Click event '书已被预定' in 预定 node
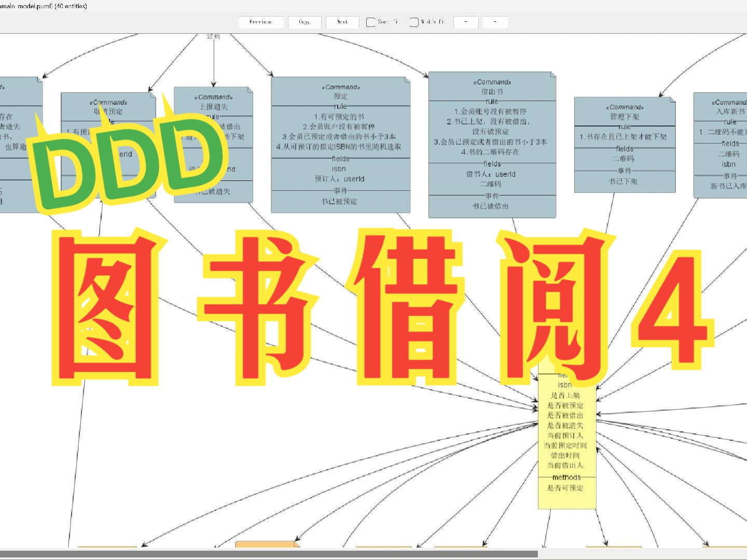 point(339,201)
